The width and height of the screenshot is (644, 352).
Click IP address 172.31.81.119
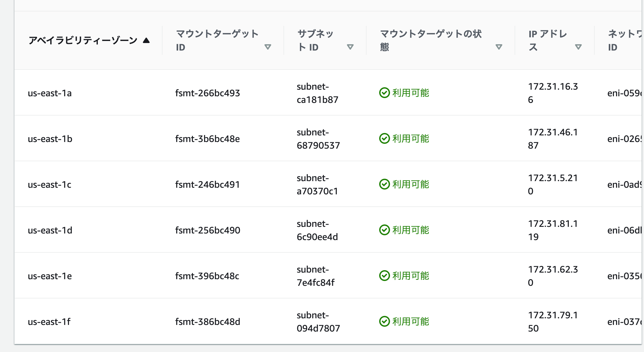[x=553, y=230]
